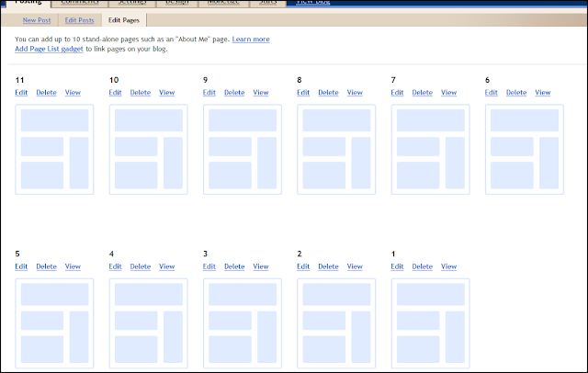The width and height of the screenshot is (588, 373).
Task: Open the layout thumbnail of page 6
Action: click(x=525, y=149)
